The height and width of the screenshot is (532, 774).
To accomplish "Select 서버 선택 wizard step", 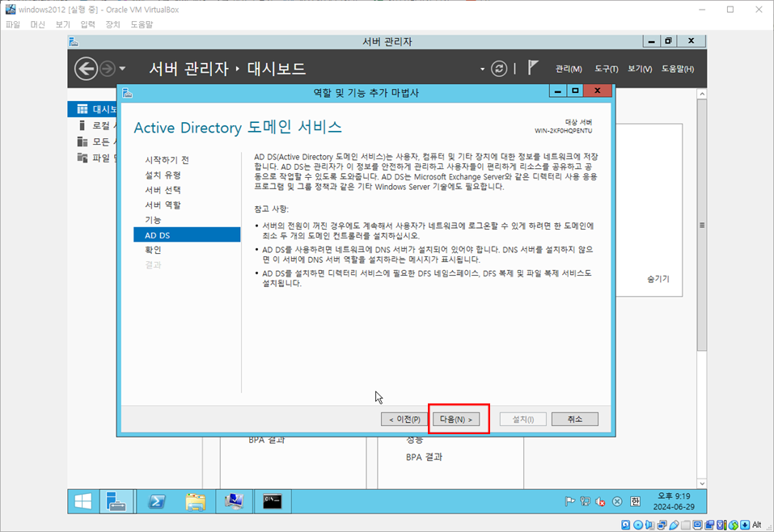I will [163, 190].
